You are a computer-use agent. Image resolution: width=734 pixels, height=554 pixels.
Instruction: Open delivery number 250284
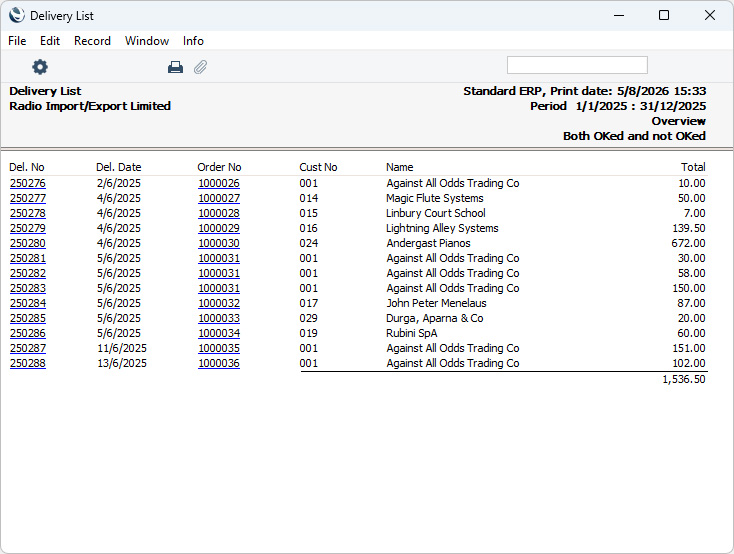pos(28,303)
